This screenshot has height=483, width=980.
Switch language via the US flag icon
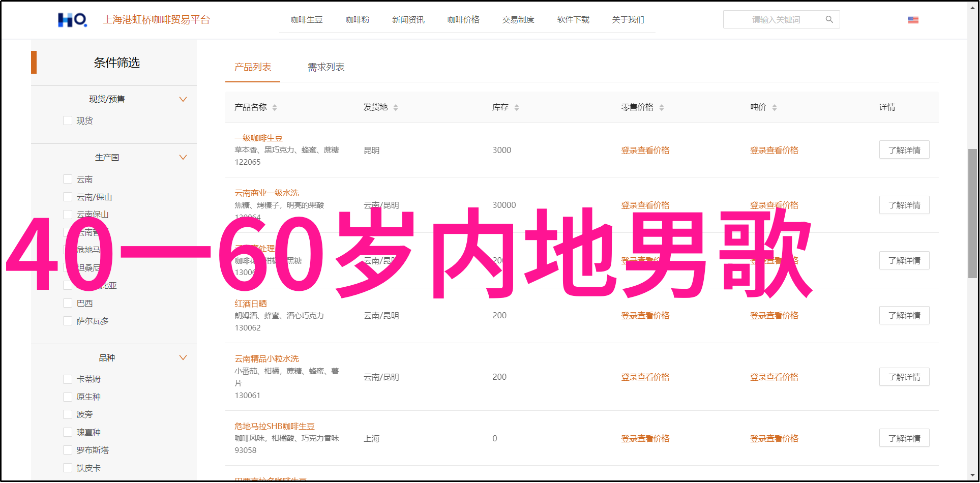[x=913, y=20]
